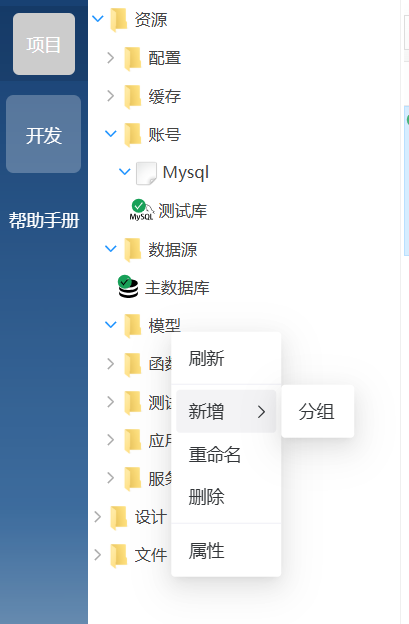
Task: Collapse the 账号 folder
Action: click(111, 134)
